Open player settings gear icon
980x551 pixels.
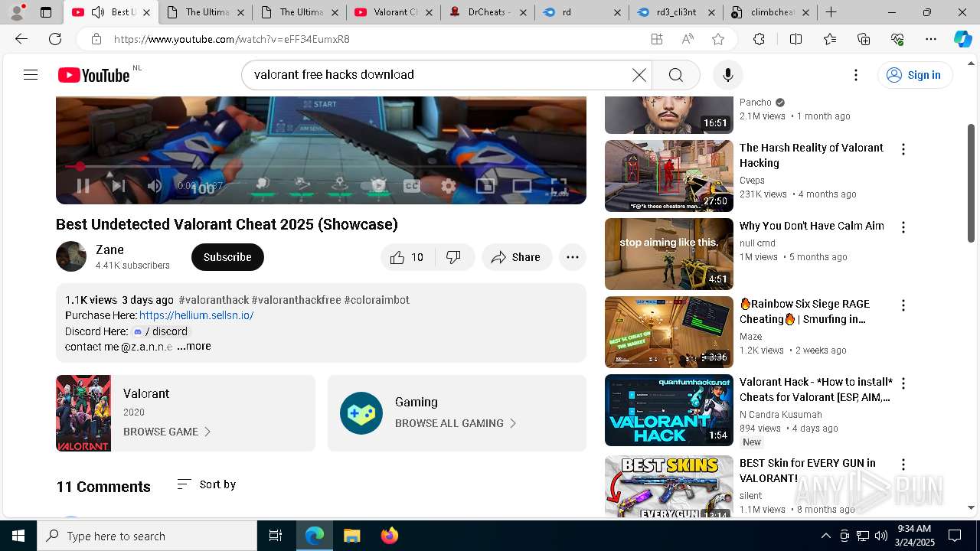click(449, 185)
